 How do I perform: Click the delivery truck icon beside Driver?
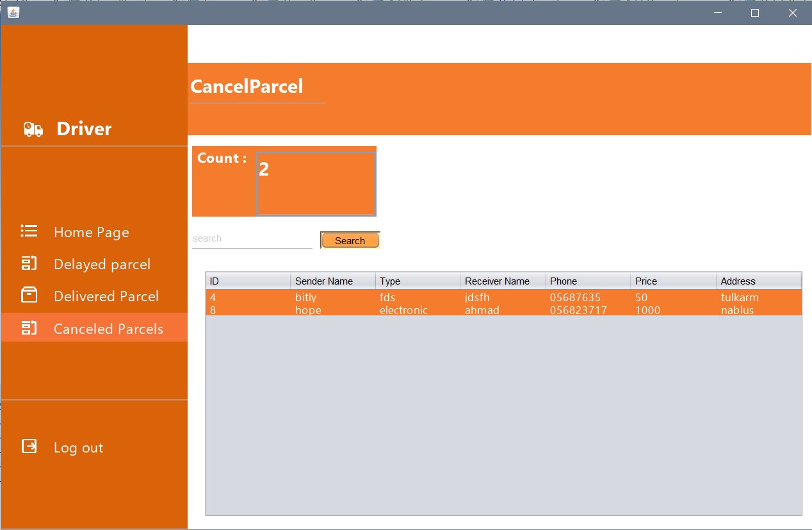pos(33,129)
